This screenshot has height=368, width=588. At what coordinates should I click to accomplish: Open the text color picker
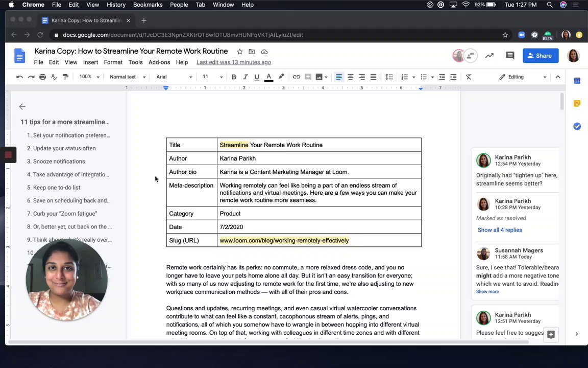click(x=268, y=77)
